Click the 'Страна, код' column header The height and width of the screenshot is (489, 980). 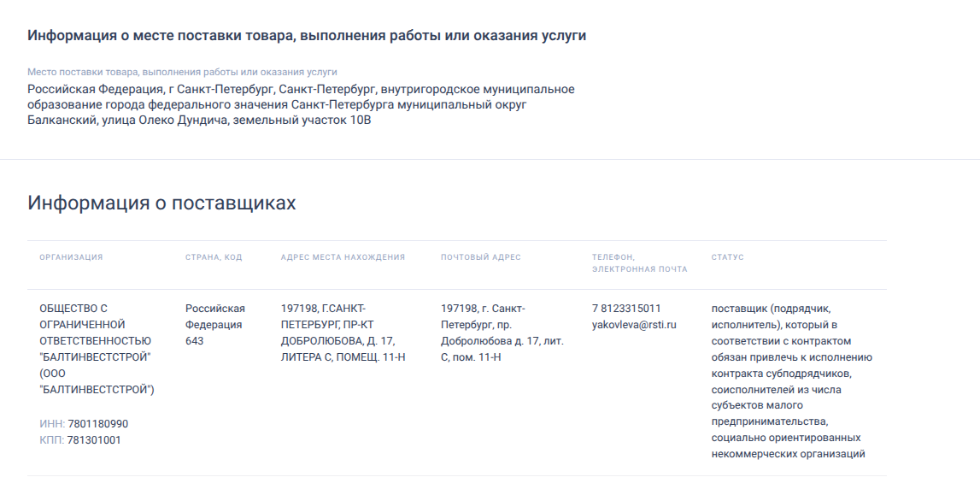pyautogui.click(x=214, y=257)
